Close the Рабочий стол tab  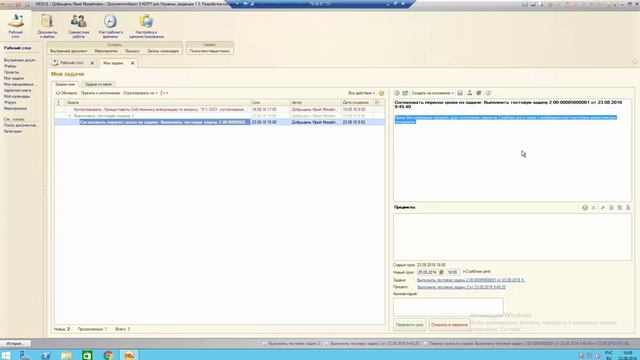pos(92,63)
